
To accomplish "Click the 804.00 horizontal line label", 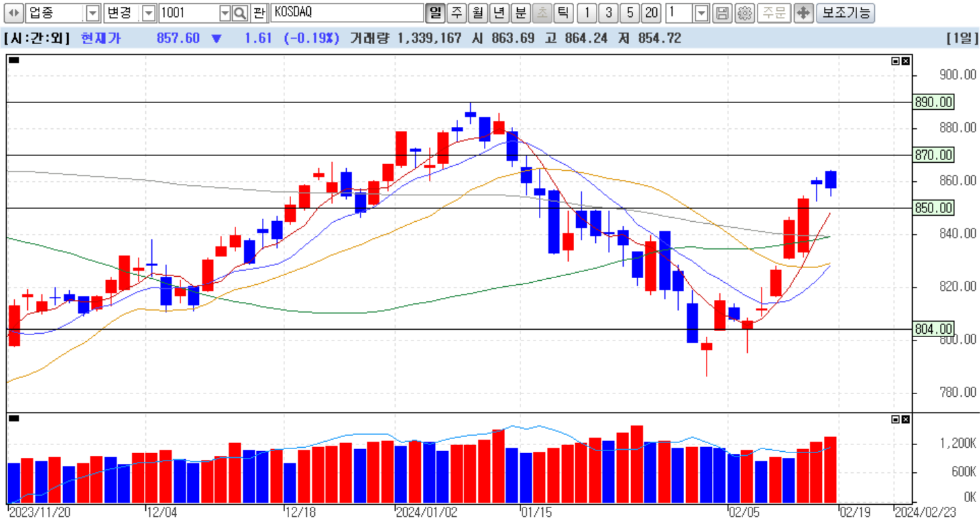I will (x=933, y=329).
